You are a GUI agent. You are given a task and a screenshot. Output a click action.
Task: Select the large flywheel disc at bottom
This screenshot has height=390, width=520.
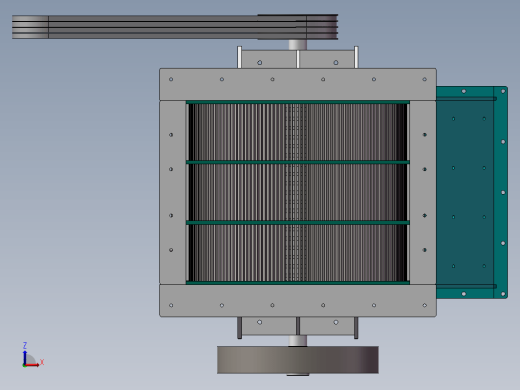pos(298,360)
